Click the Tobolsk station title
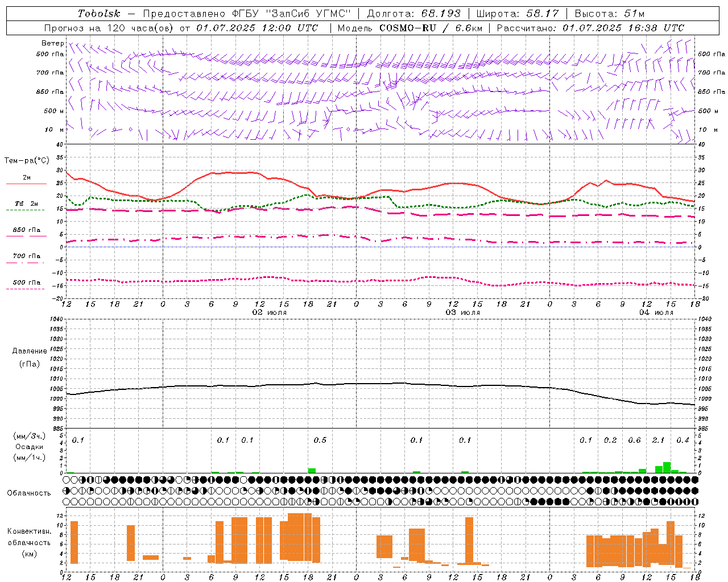Viewport: 728px width, 582px height. (x=99, y=14)
